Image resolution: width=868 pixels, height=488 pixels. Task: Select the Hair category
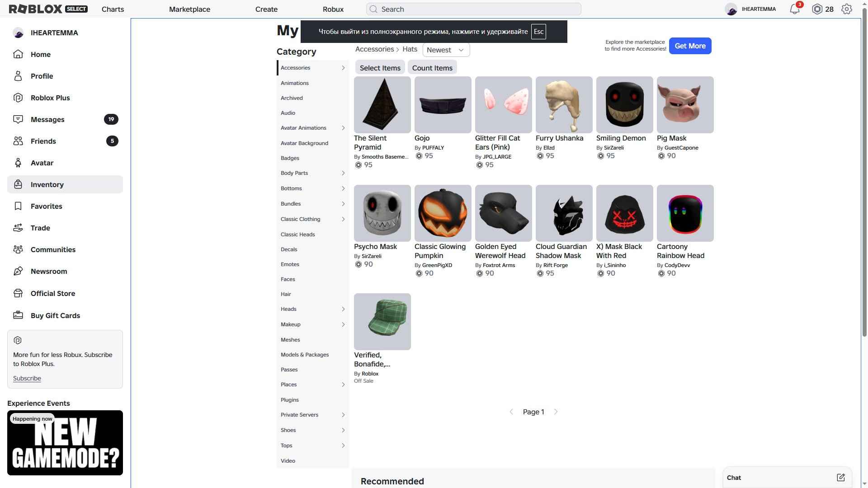pyautogui.click(x=286, y=294)
